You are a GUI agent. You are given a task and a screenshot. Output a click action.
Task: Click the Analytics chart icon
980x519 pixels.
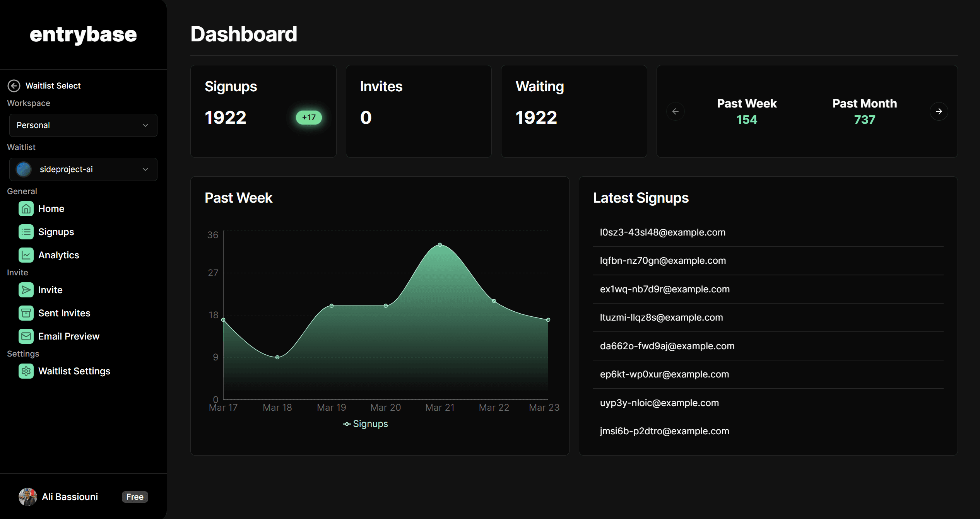pyautogui.click(x=26, y=255)
